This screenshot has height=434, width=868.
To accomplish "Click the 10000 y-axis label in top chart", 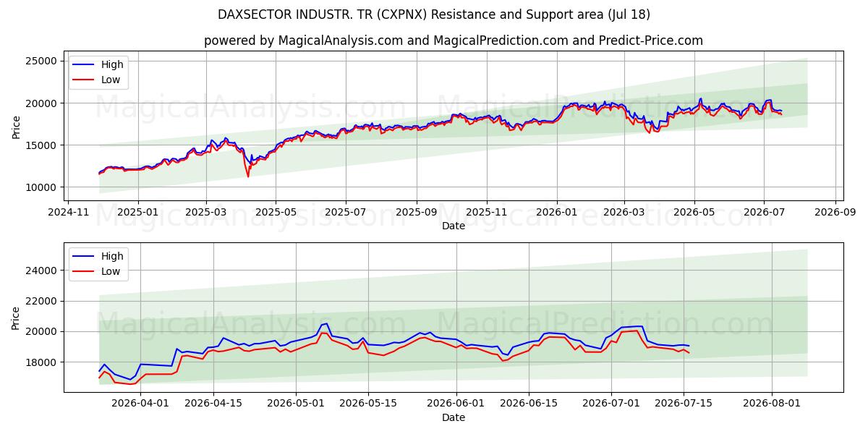I will point(42,187).
